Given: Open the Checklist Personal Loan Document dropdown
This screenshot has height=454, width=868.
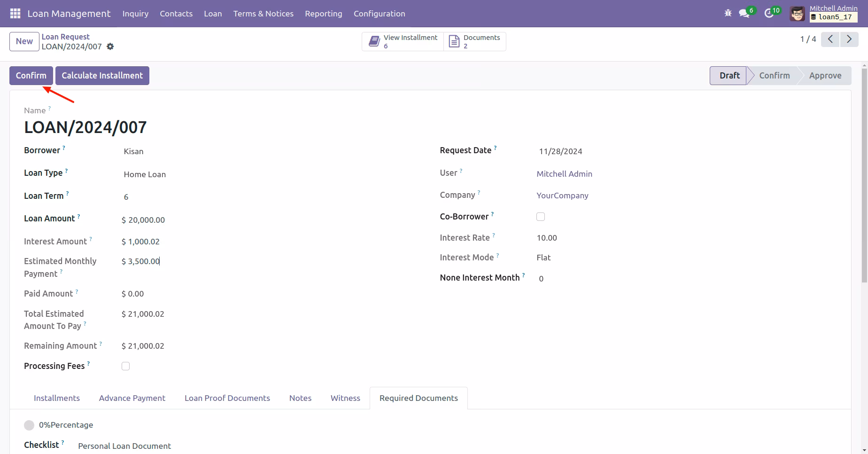Looking at the screenshot, I should (124, 446).
